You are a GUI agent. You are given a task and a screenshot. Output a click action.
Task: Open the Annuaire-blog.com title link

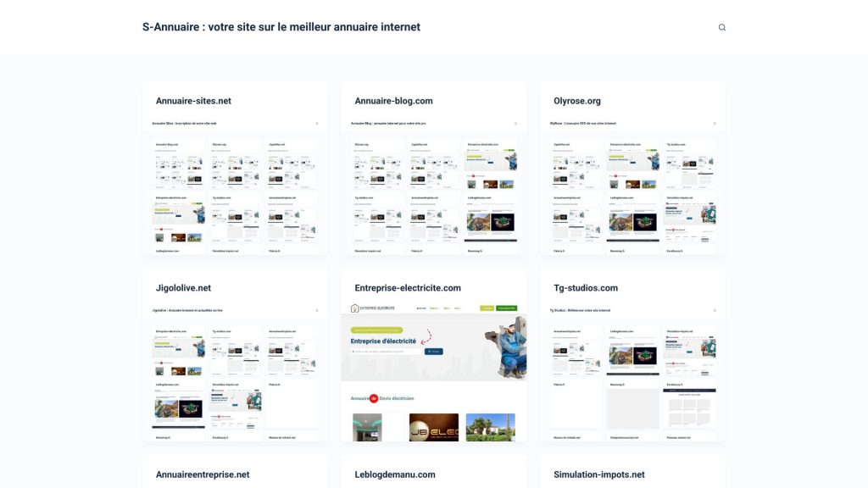[x=393, y=101]
